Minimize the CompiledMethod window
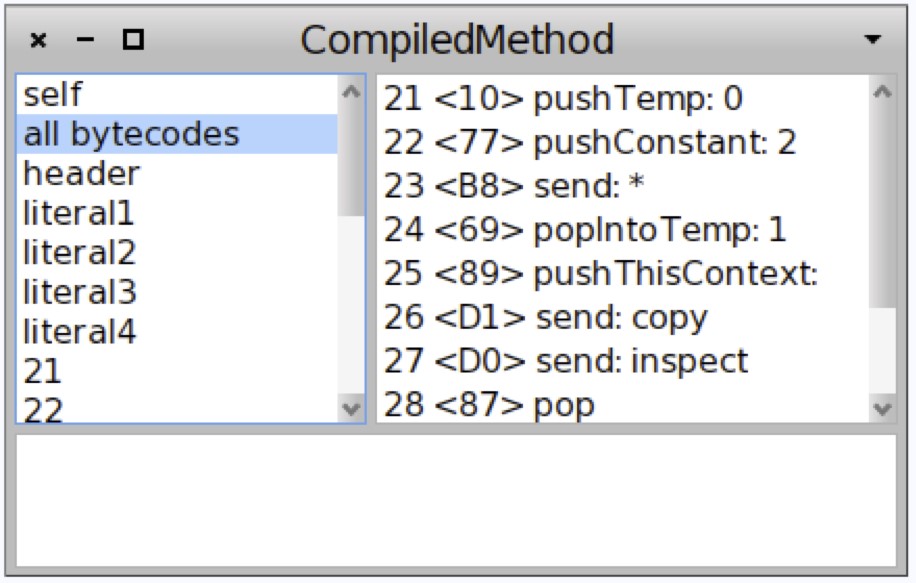Image resolution: width=916 pixels, height=583 pixels. tap(85, 40)
